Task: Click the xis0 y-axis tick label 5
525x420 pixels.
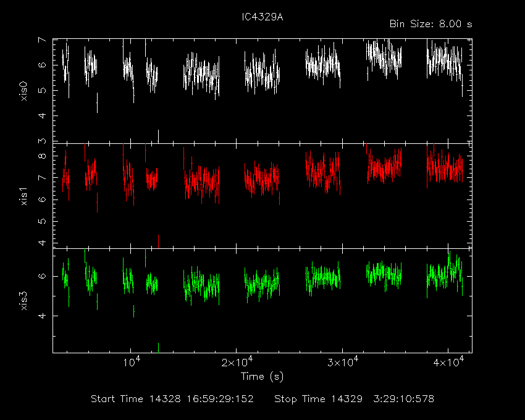Action: 42,90
